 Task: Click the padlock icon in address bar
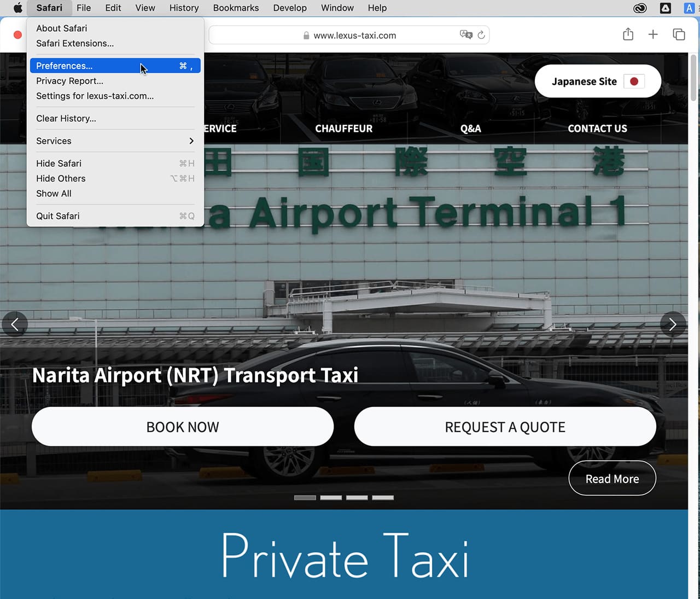point(306,36)
